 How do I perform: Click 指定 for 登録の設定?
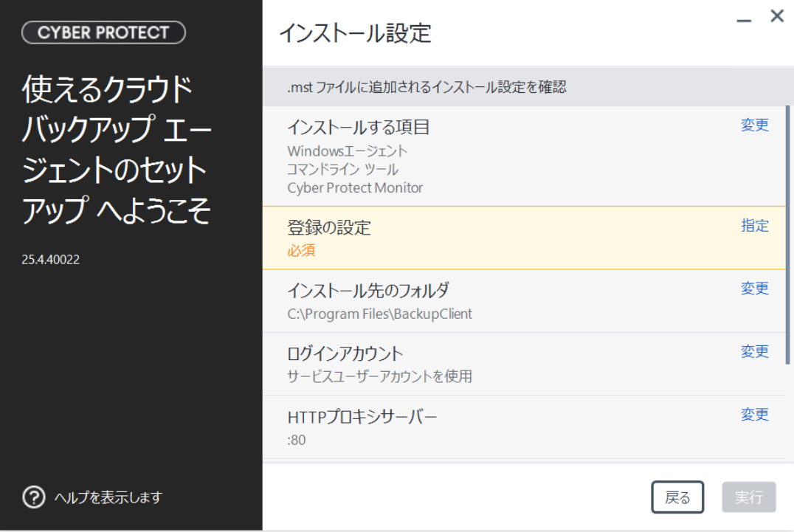(x=754, y=226)
